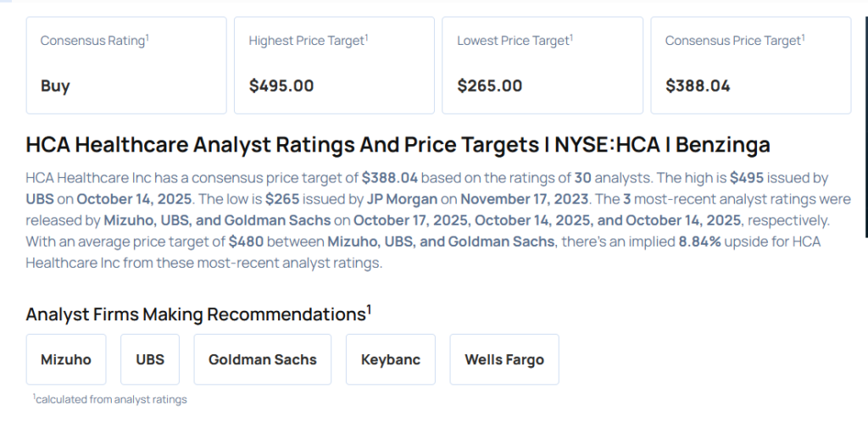Choose the Keybanc analyst firm button

(x=390, y=359)
